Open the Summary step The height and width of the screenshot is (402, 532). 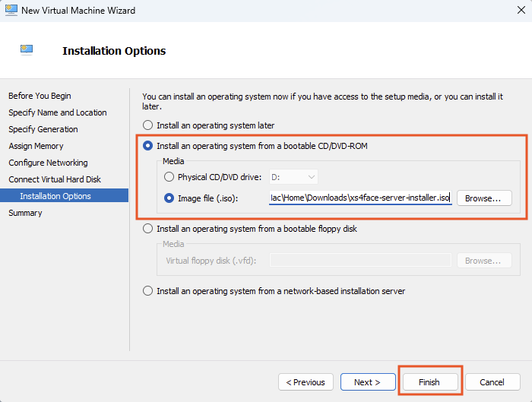pyautogui.click(x=25, y=213)
